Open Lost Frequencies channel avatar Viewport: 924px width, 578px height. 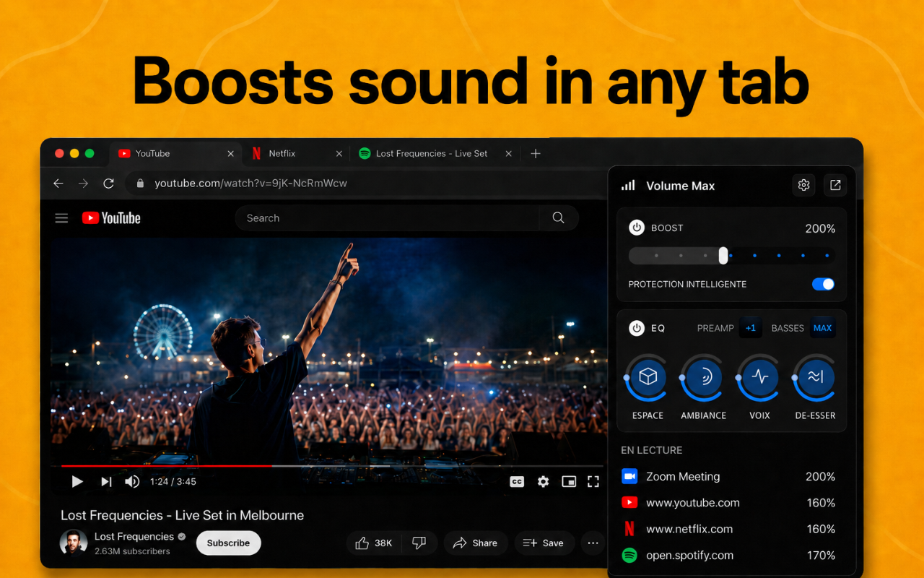point(73,543)
